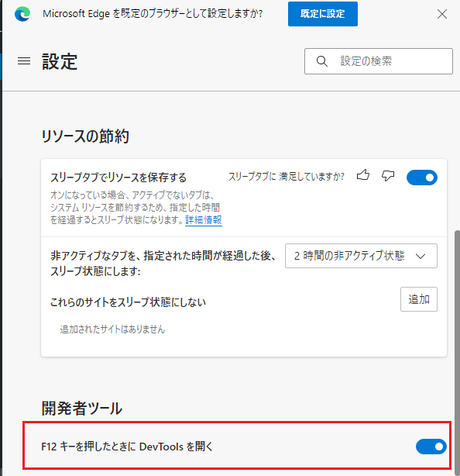The width and height of the screenshot is (460, 476).
Task: Click the vertical scrollbar thumb
Action: (457, 352)
